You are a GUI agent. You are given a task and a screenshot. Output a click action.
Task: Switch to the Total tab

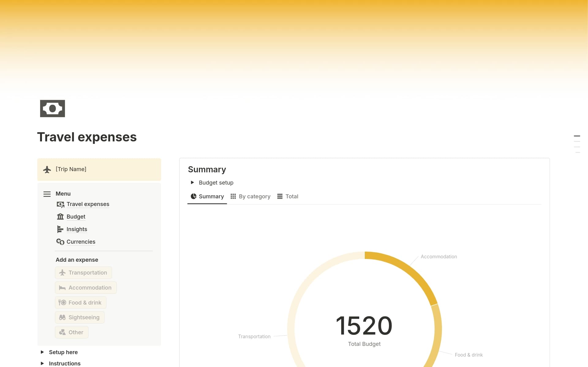(292, 196)
